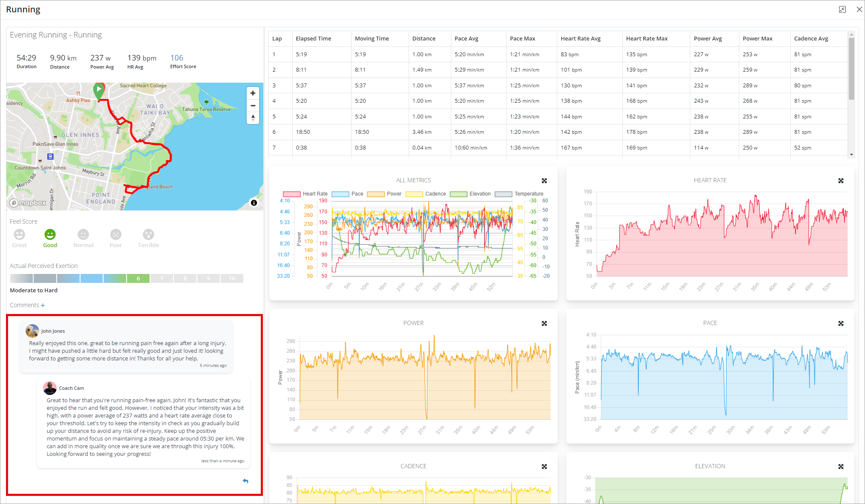Toggle Cadence series in legend

[426, 194]
